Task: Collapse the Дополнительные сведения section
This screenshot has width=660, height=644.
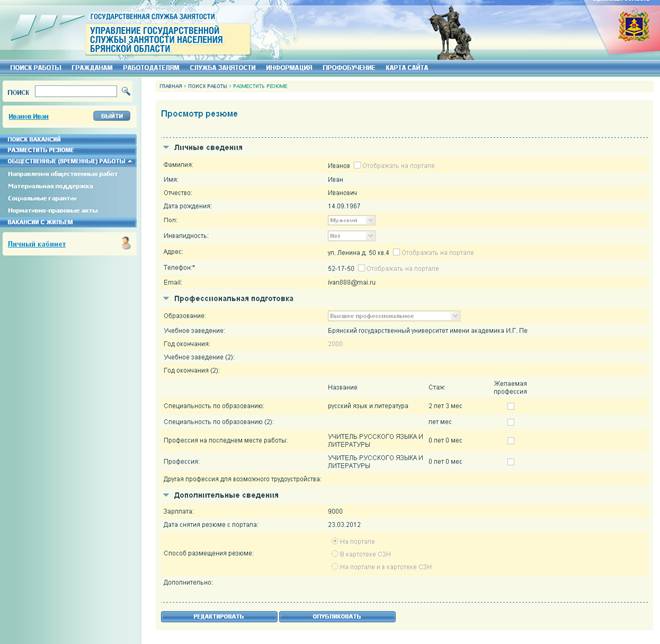Action: pyautogui.click(x=166, y=495)
